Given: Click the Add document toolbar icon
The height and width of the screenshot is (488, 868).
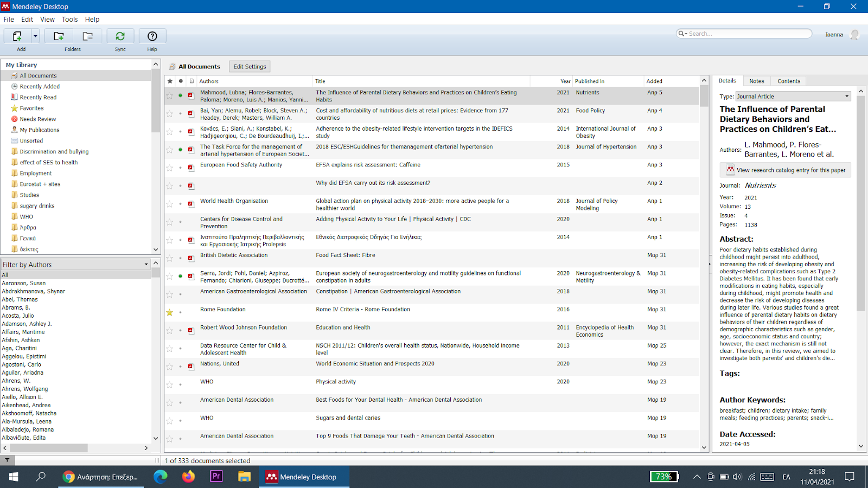Looking at the screenshot, I should click(17, 36).
